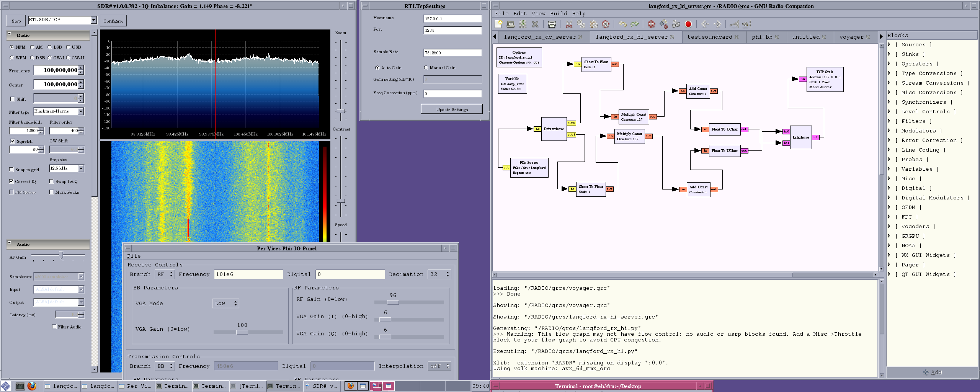Click the red Kill flow graph icon

688,24
